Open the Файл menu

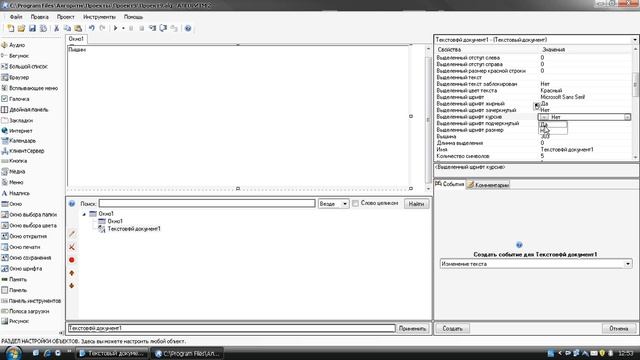(16, 17)
